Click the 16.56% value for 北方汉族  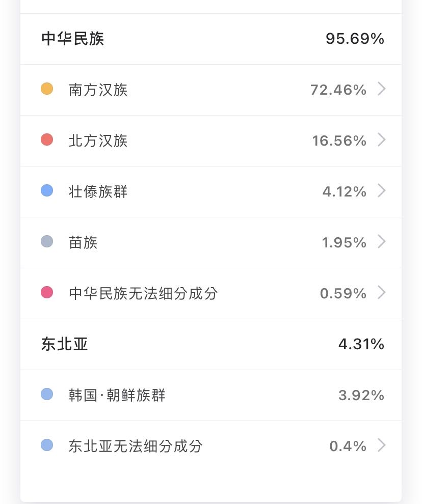[339, 141]
